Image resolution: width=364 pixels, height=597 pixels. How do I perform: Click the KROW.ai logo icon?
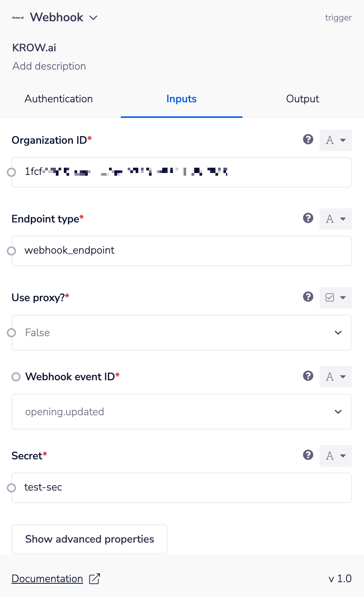pyautogui.click(x=17, y=17)
